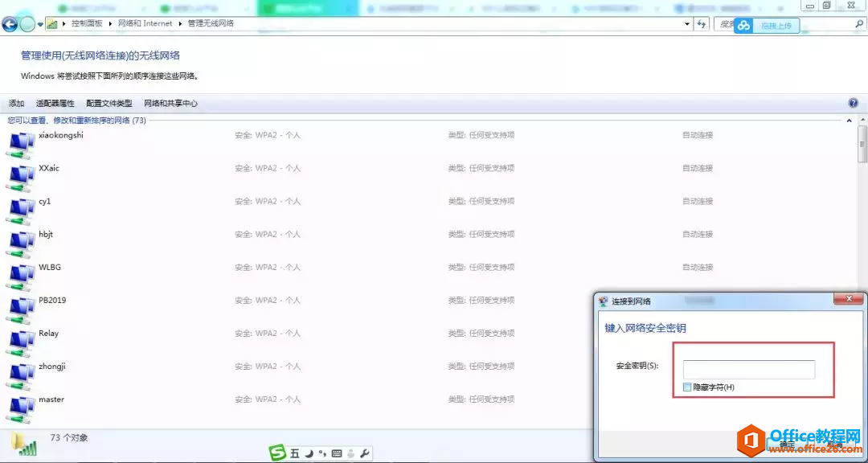Screen dimensions: 868x463
Task: Click the hbjt network name
Action: click(46, 234)
